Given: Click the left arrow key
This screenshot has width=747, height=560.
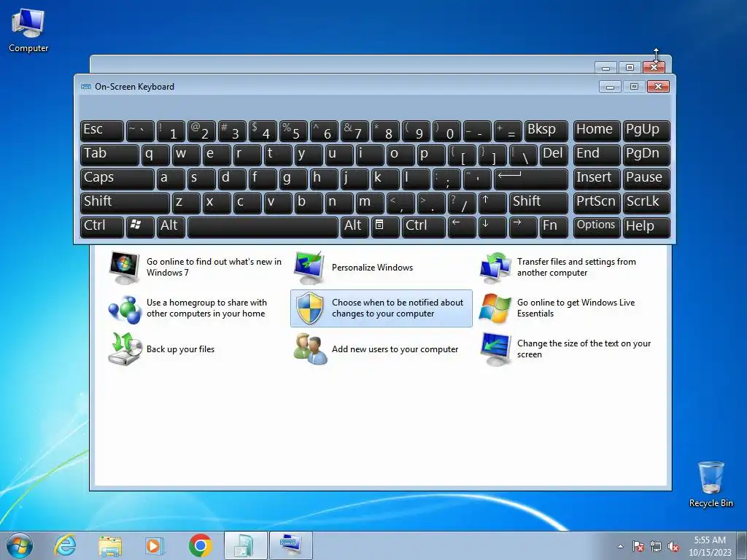Looking at the screenshot, I should pos(462,226).
